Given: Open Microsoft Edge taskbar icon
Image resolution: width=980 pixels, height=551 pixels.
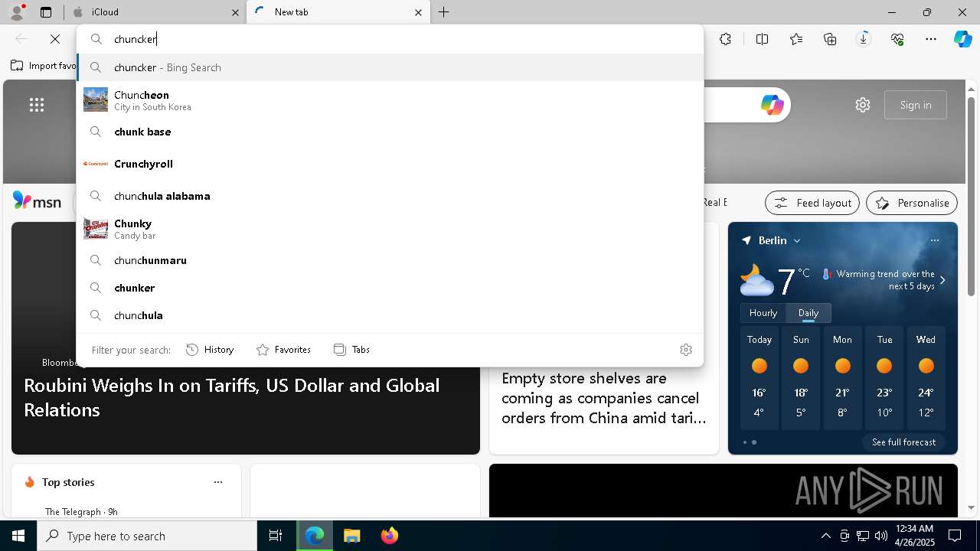Looking at the screenshot, I should 315,536.
